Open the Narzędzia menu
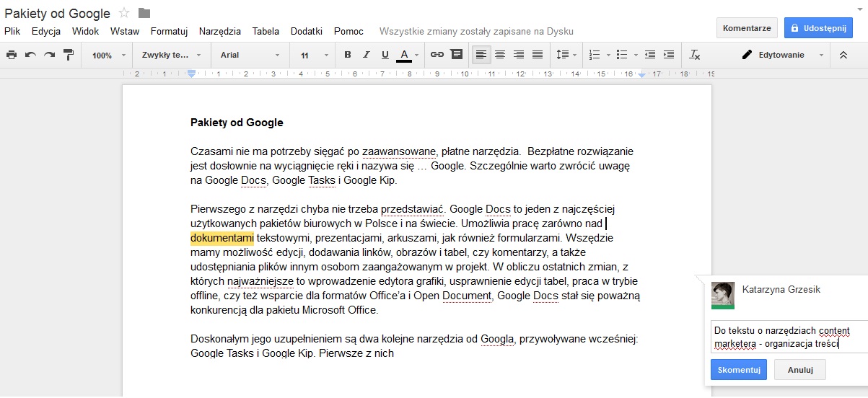The image size is (868, 398). 220,32
